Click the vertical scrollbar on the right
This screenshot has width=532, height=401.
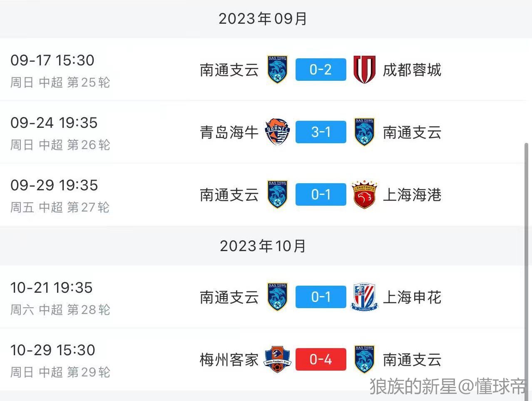(x=526, y=250)
